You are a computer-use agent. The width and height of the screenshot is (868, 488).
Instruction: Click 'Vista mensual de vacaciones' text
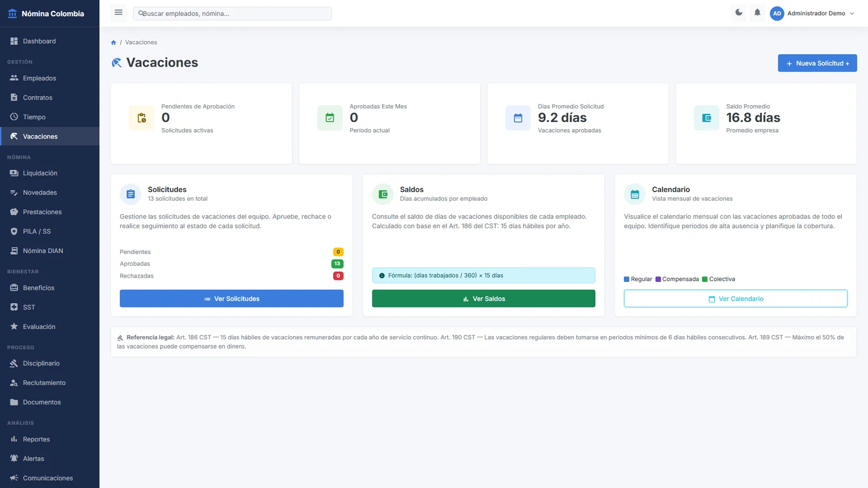[692, 199]
